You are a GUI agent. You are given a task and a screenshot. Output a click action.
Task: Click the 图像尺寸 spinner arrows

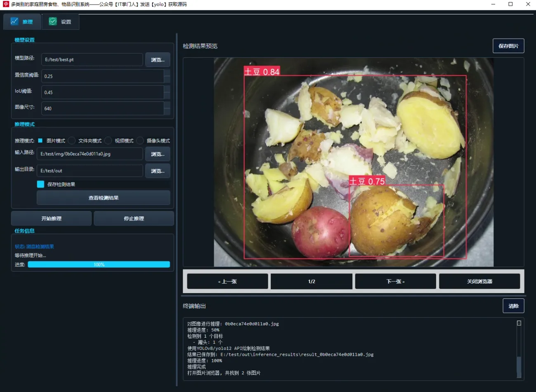(x=167, y=108)
